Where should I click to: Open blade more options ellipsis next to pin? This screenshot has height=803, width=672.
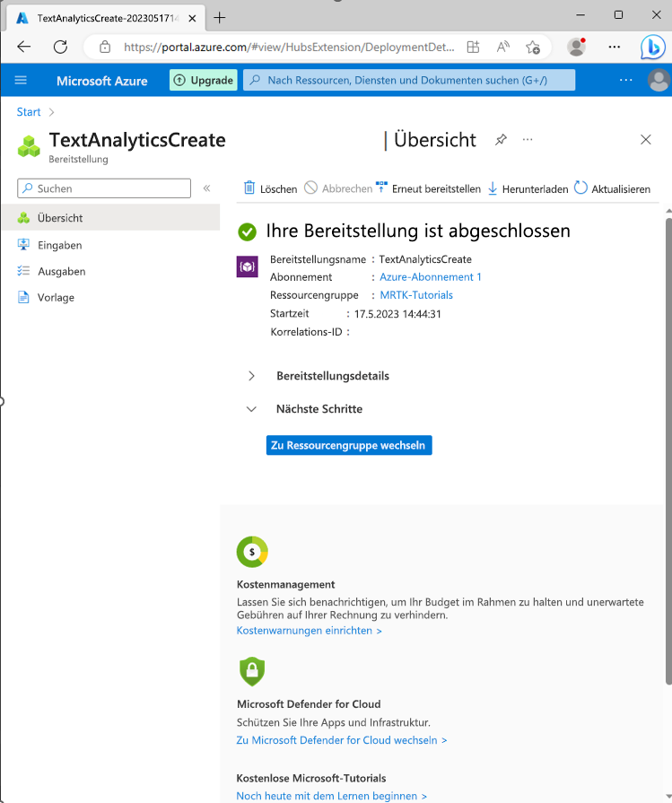[528, 139]
